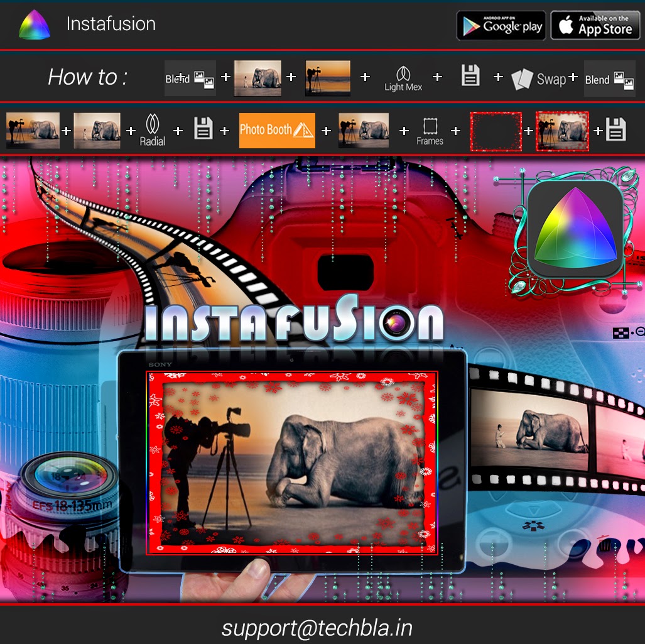Screen dimensions: 645x644
Task: Select the empty red dotted frame thumbnail
Action: tap(496, 131)
